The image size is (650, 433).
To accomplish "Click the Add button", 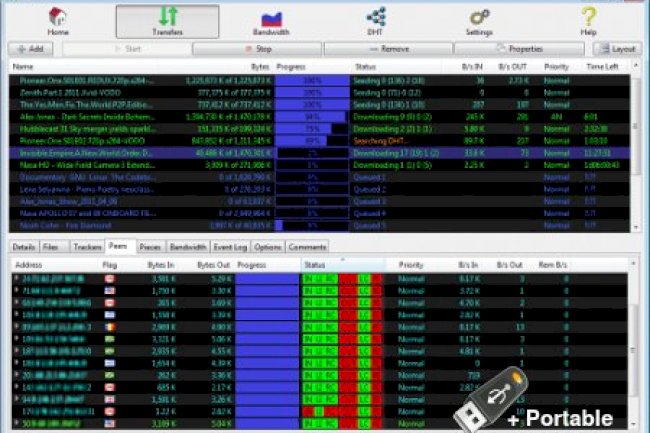I will [31, 49].
